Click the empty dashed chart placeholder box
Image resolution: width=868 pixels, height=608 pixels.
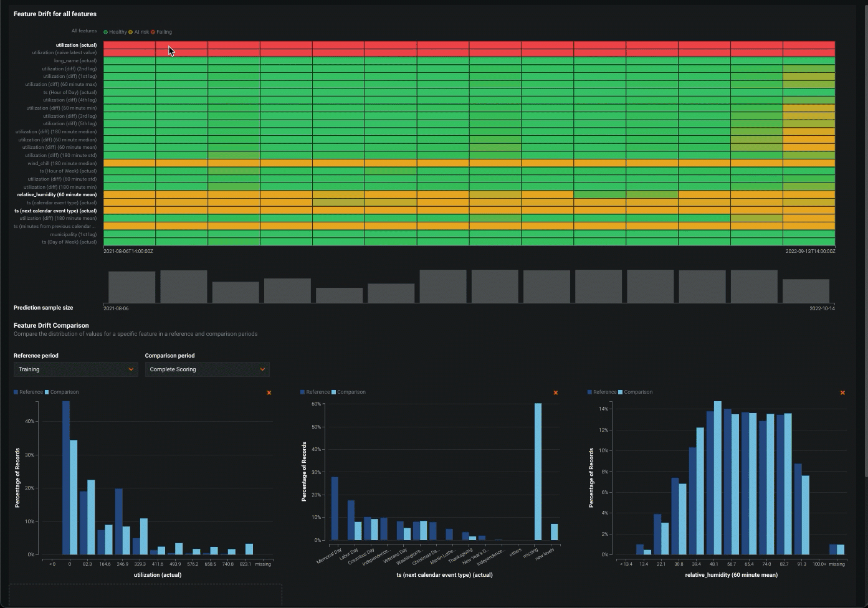[145, 595]
